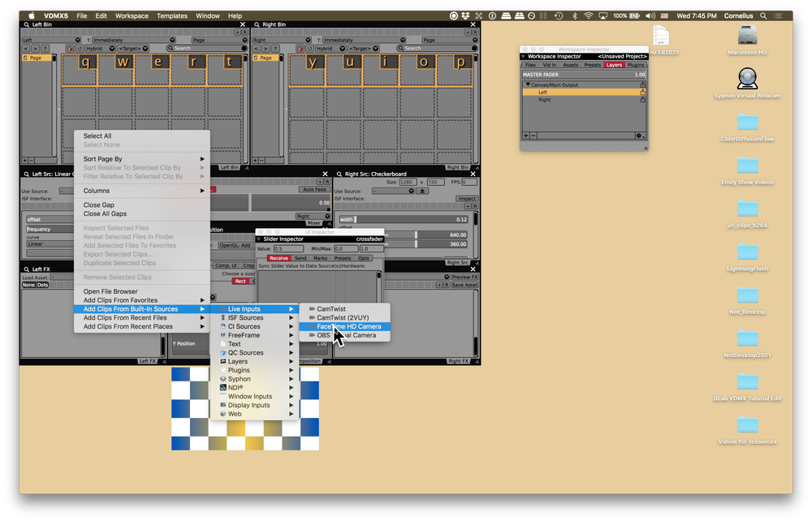The image size is (812, 521).
Task: Open the Macintosh HD drive icon
Action: (747, 35)
